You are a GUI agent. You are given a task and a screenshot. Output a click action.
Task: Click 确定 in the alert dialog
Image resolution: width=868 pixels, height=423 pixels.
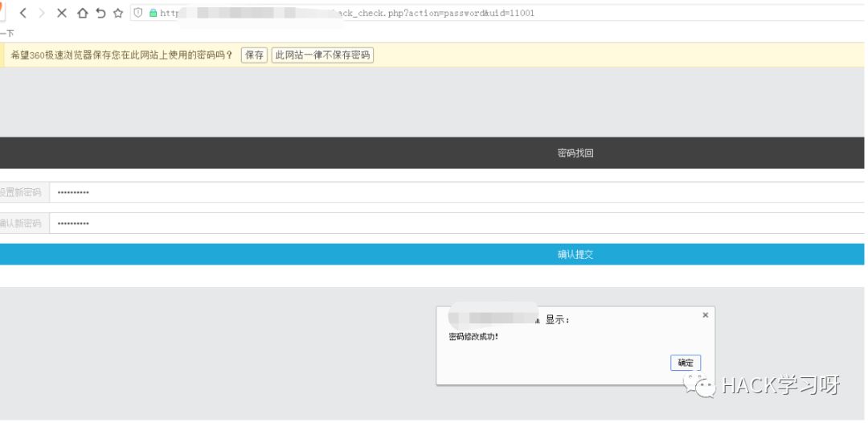(x=686, y=363)
